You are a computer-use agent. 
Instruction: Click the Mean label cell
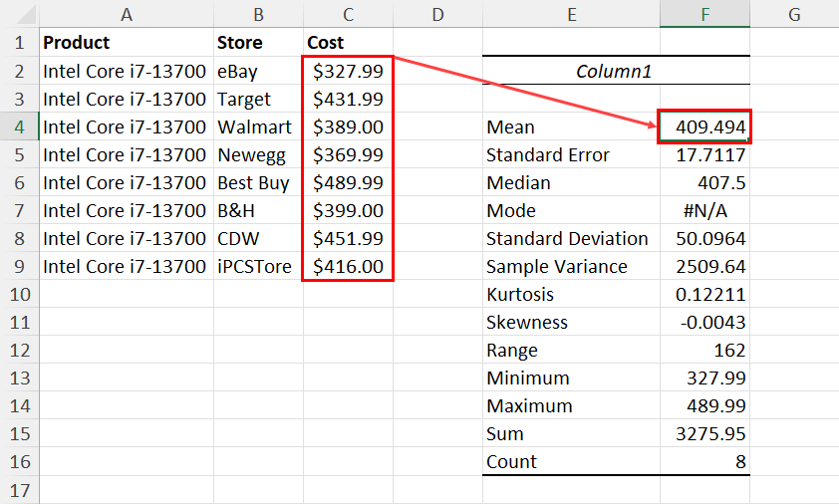coord(572,126)
